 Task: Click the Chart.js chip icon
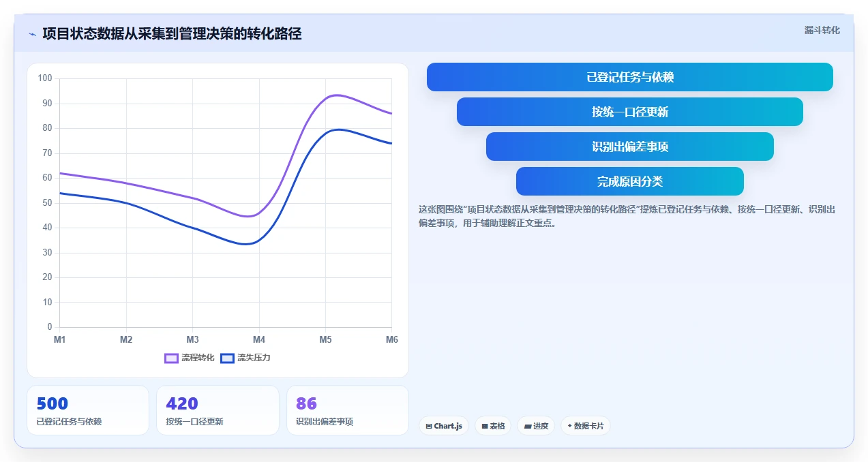point(429,426)
